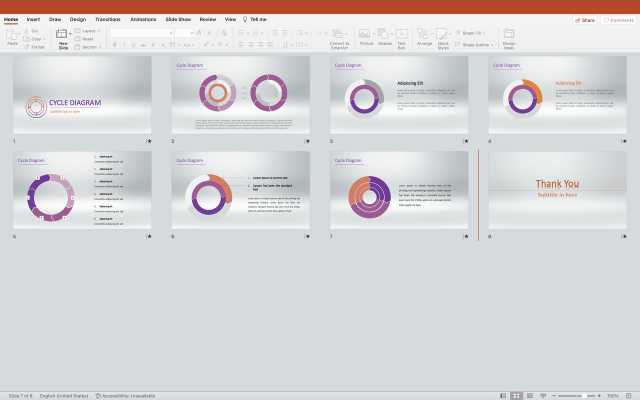Open the Arrange tool
The height and width of the screenshot is (400, 640).
tap(425, 36)
